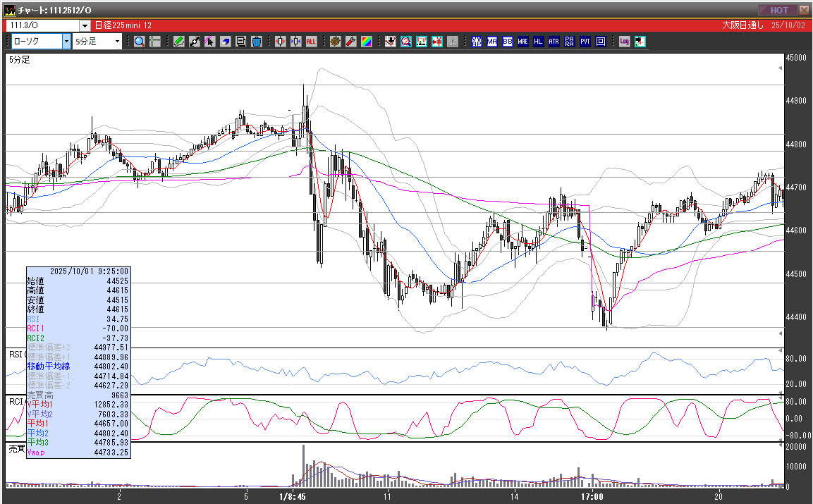Open the ローソク chart type dropdown

(x=66, y=42)
